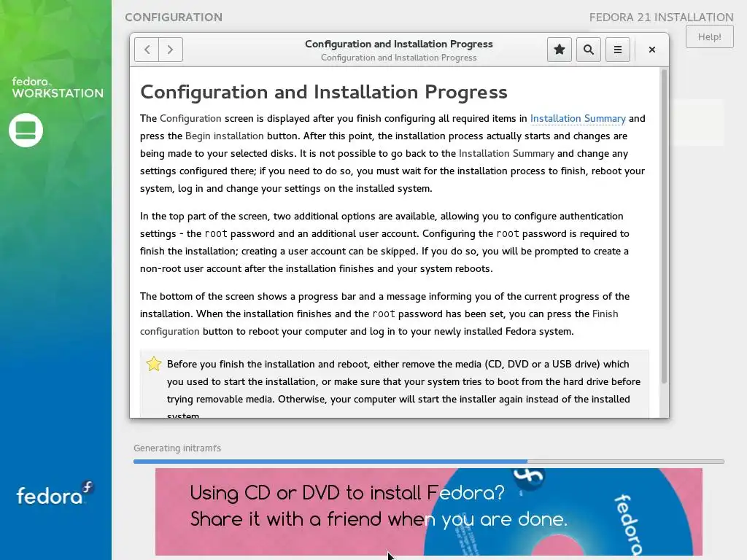Click the installation progress bar
747x560 pixels.
coord(429,462)
